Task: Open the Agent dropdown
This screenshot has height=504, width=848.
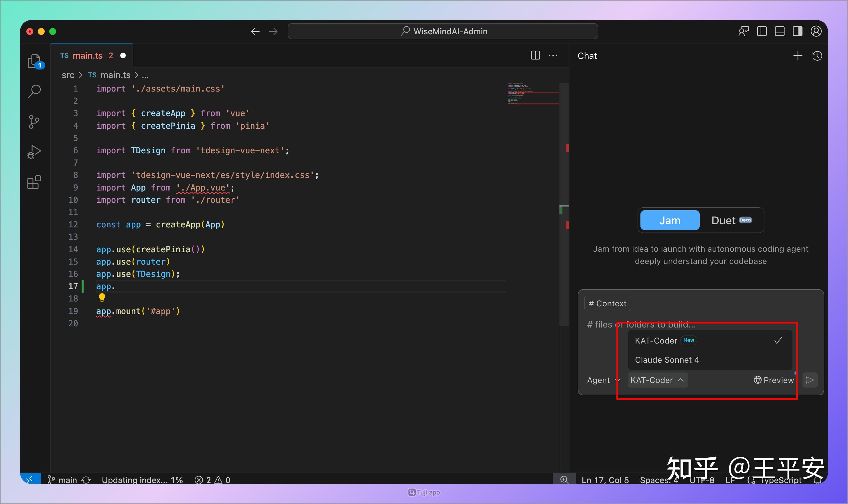Action: click(x=603, y=380)
